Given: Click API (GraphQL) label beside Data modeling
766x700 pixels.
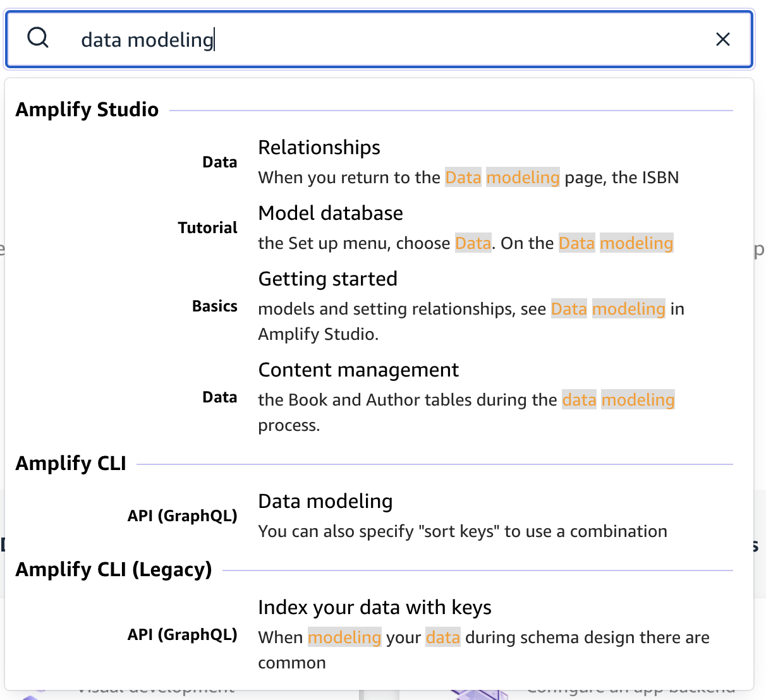Looking at the screenshot, I should click(x=183, y=516).
